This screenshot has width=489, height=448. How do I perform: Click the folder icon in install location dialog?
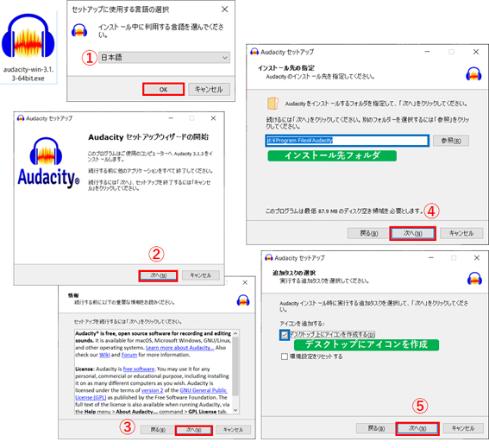coord(273,103)
